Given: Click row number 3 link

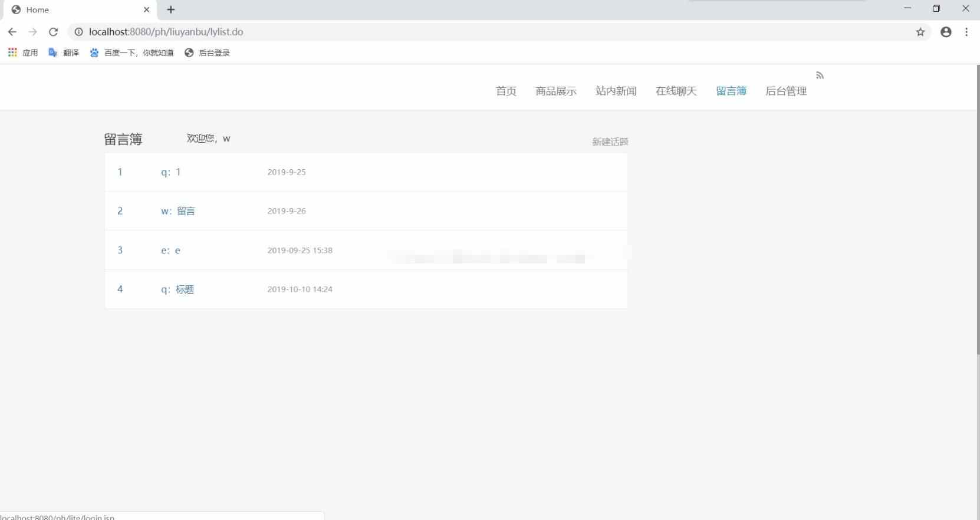Looking at the screenshot, I should [120, 250].
